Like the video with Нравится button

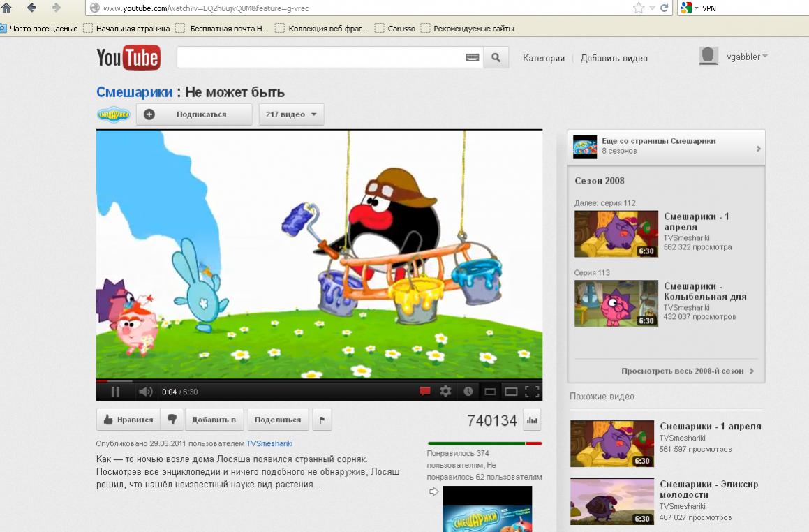[x=128, y=420]
